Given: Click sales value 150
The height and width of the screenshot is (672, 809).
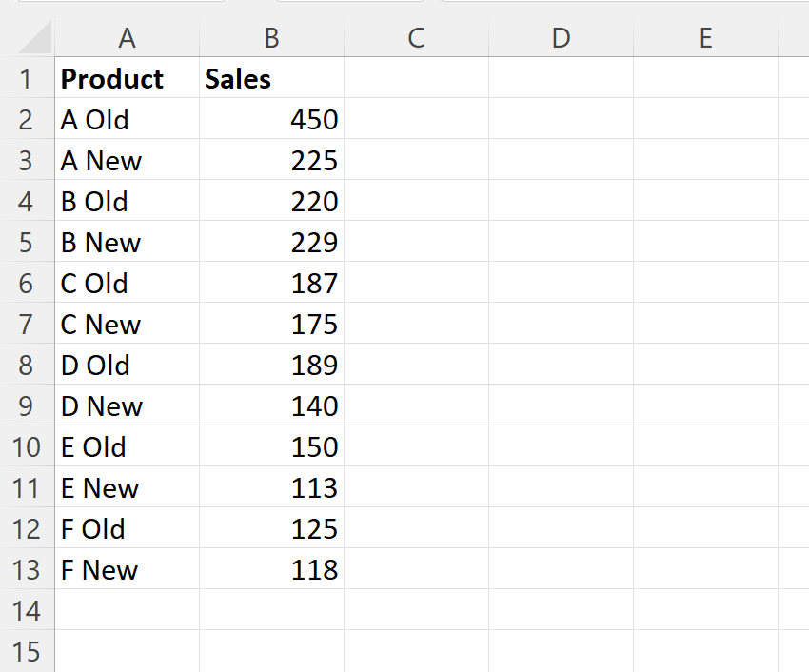Looking at the screenshot, I should (272, 445).
